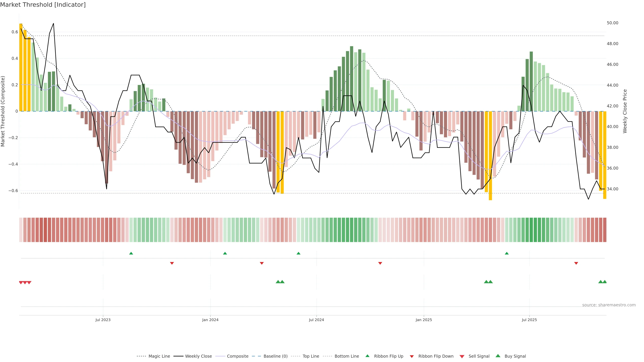Image resolution: width=644 pixels, height=362 pixels.
Task: Click the 50.00 label on Weekly Close Price axis
Action: tap(612, 23)
